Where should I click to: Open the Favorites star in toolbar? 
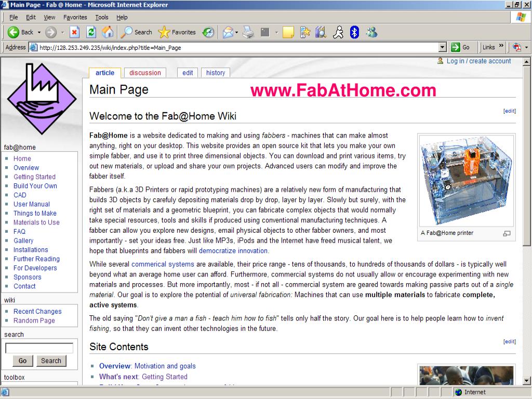[x=164, y=32]
